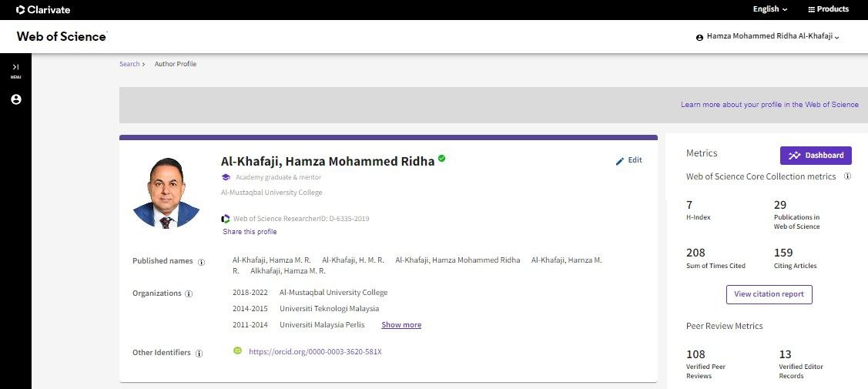This screenshot has width=868, height=389.
Task: Click the green verified checkmark badge
Action: (x=442, y=159)
